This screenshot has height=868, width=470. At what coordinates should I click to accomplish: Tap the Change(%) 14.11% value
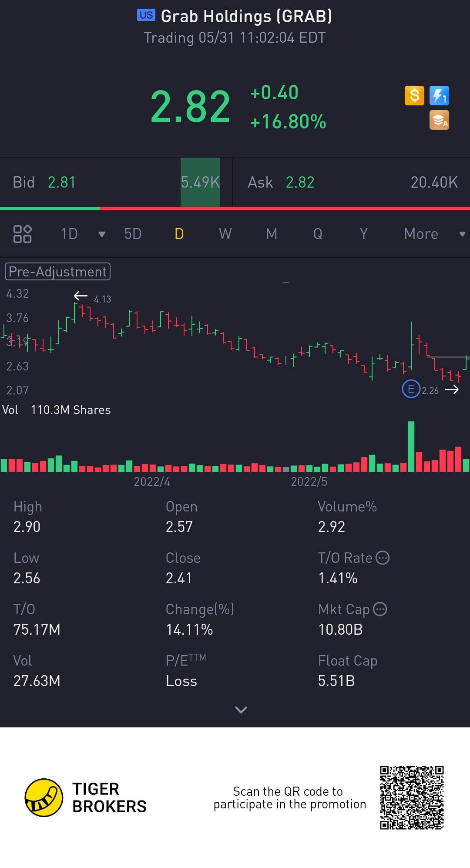tap(189, 629)
